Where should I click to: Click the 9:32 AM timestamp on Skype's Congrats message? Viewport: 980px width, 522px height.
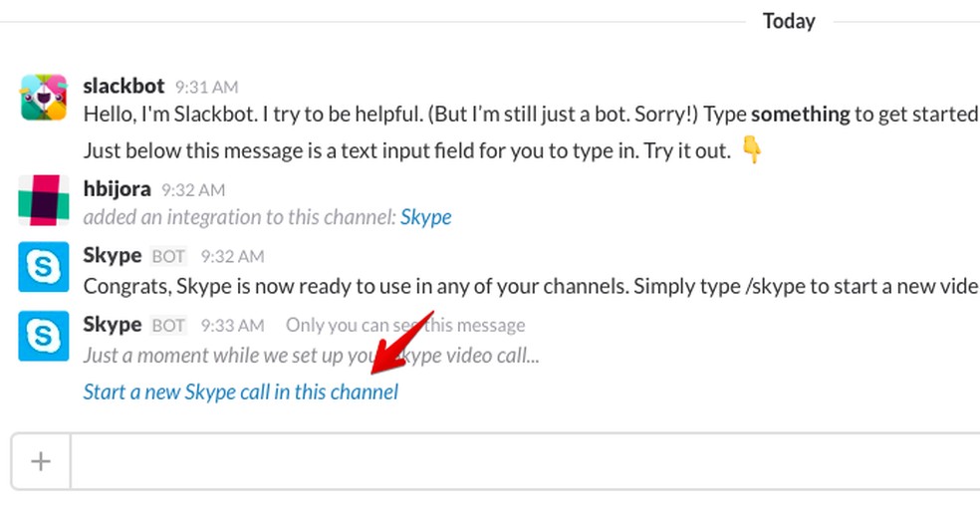coord(232,257)
